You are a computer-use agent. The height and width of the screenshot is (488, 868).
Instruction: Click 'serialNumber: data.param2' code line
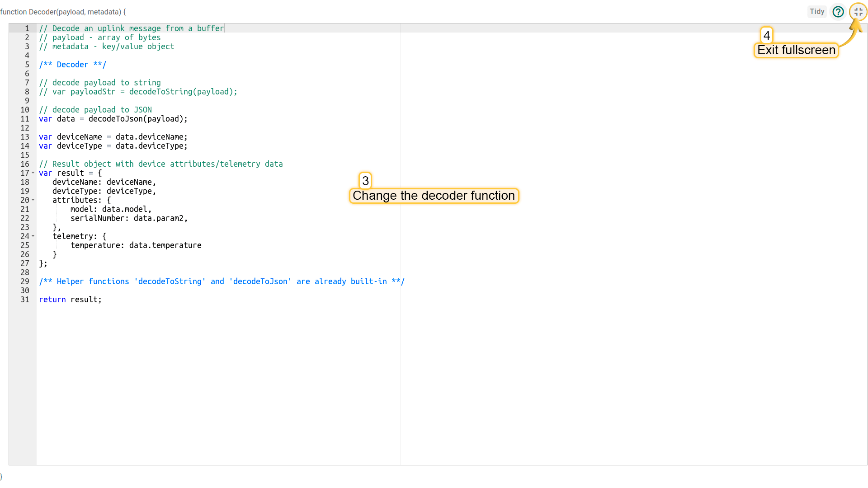coord(129,218)
